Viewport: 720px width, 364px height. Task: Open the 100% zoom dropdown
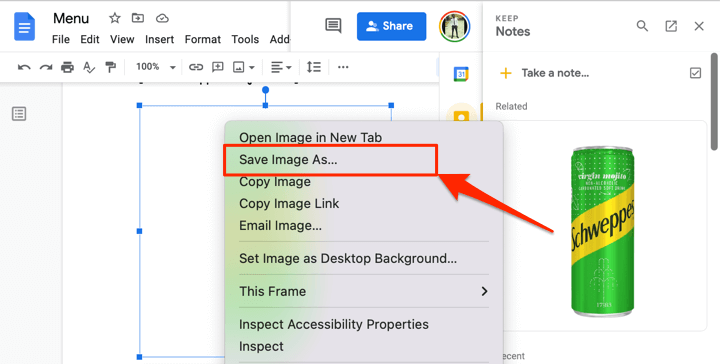[156, 67]
